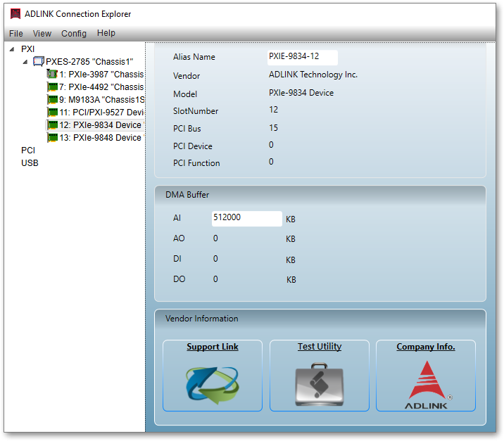The width and height of the screenshot is (504, 441).
Task: Click the slot 7 PXIe-4492 card icon
Action: coord(52,87)
